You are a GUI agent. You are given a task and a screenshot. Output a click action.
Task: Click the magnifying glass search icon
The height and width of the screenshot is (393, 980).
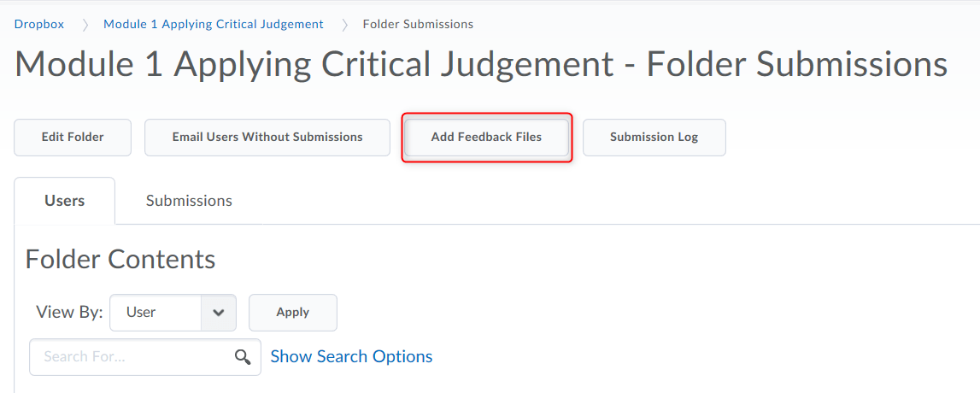[243, 357]
